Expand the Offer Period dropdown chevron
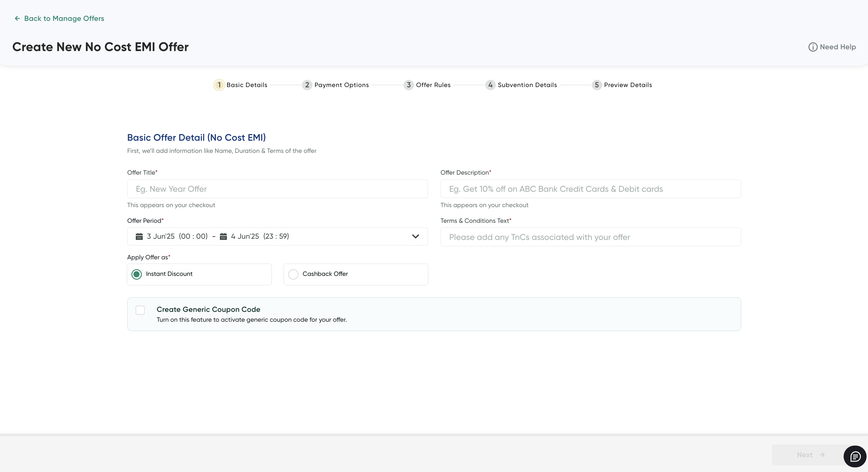The image size is (868, 472). click(x=415, y=236)
